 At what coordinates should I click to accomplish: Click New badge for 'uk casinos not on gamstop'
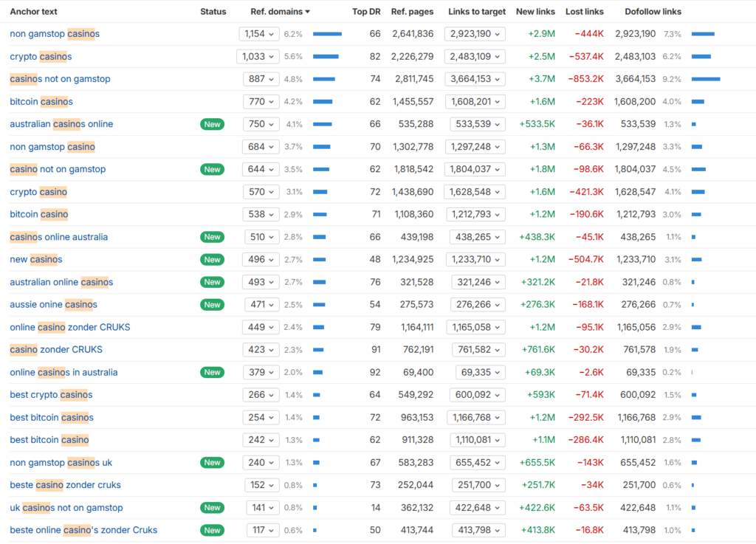coord(212,508)
